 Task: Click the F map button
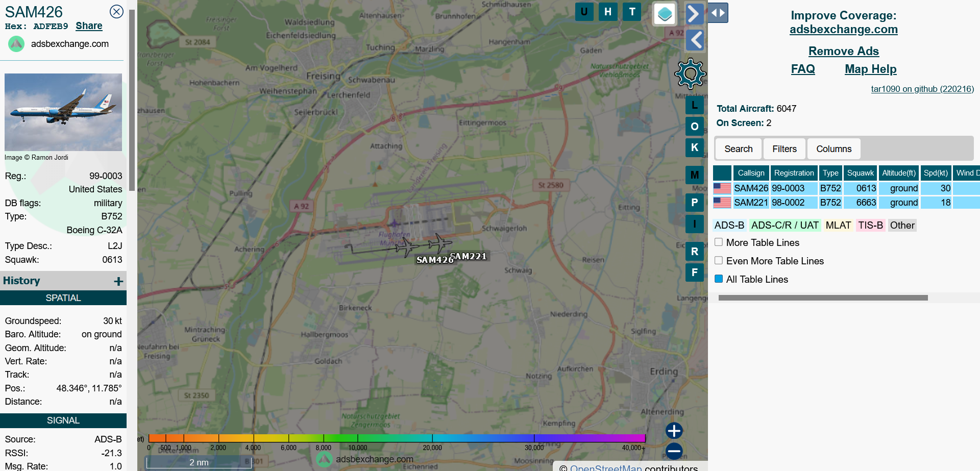[695, 272]
